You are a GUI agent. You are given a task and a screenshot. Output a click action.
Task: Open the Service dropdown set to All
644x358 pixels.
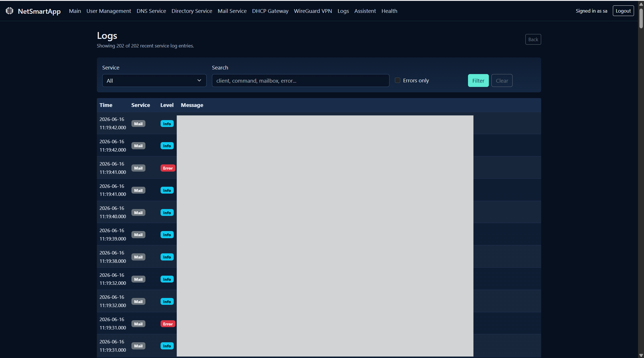[154, 81]
